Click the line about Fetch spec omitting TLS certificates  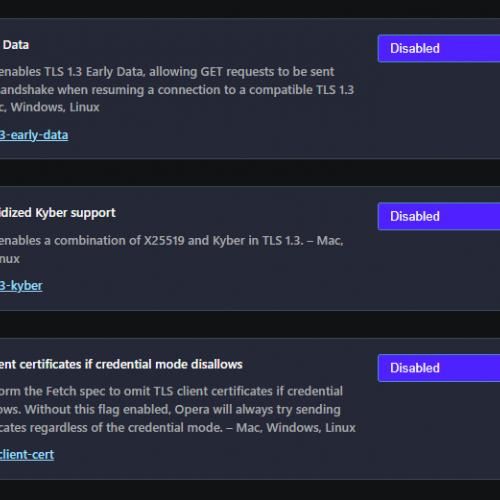171,391
